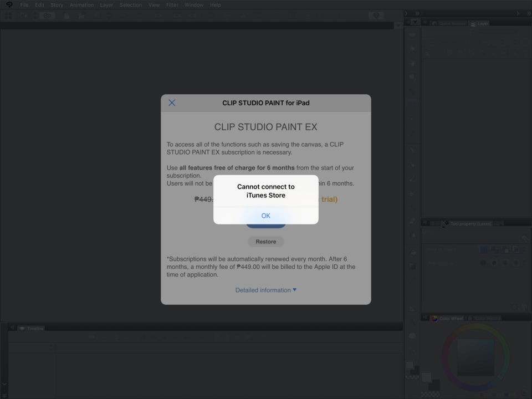
Task: Select the Frame border tool
Action: (412, 294)
